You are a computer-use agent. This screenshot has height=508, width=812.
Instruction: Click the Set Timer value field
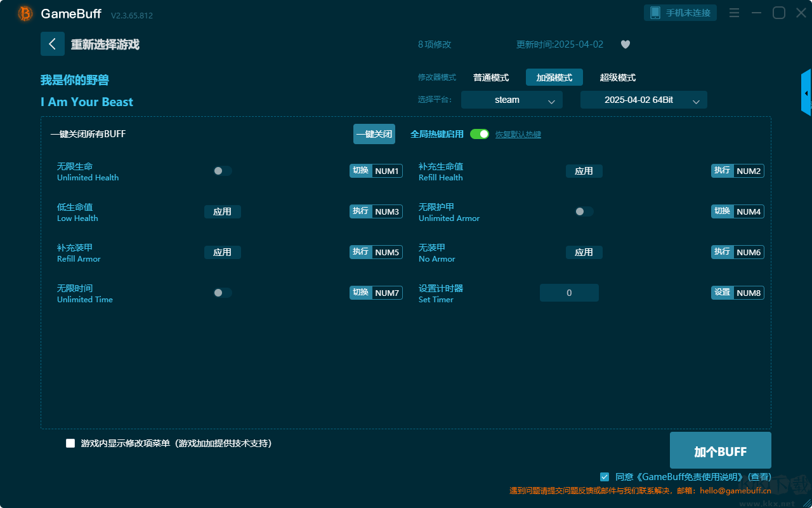point(569,293)
